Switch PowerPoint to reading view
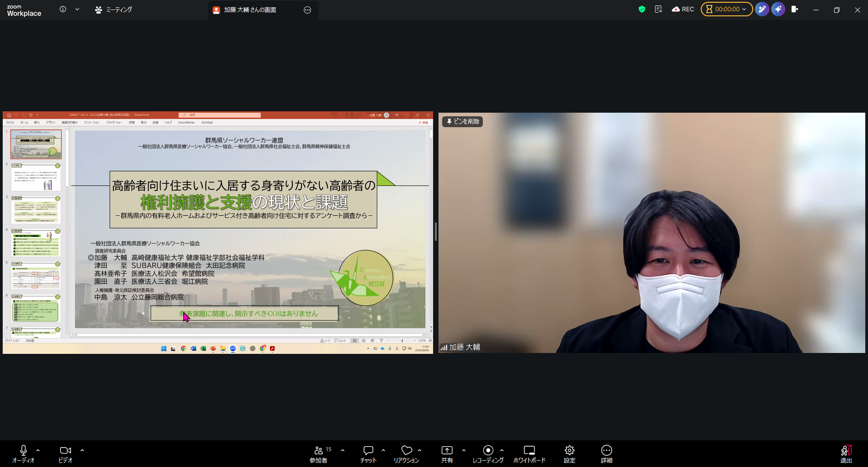This screenshot has width=868, height=467. pyautogui.click(x=373, y=340)
